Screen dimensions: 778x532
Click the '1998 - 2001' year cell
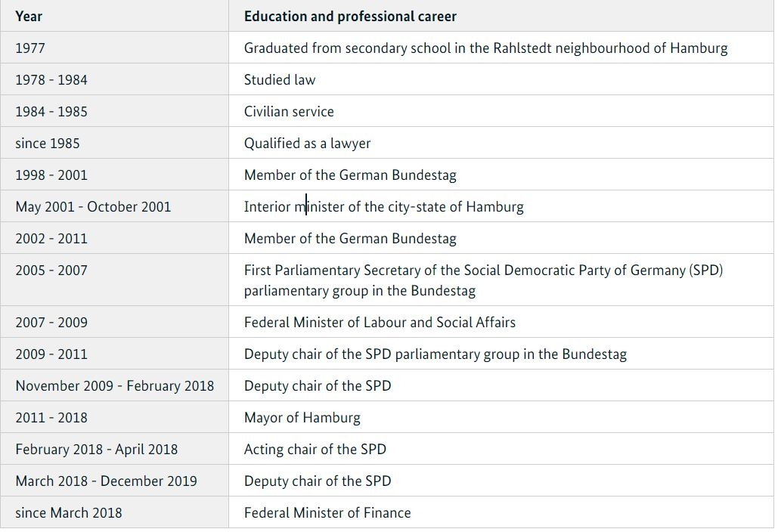click(51, 175)
